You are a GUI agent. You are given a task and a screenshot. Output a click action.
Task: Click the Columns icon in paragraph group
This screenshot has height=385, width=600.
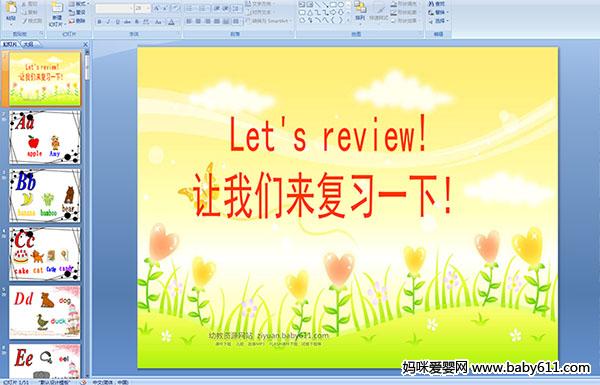236,21
